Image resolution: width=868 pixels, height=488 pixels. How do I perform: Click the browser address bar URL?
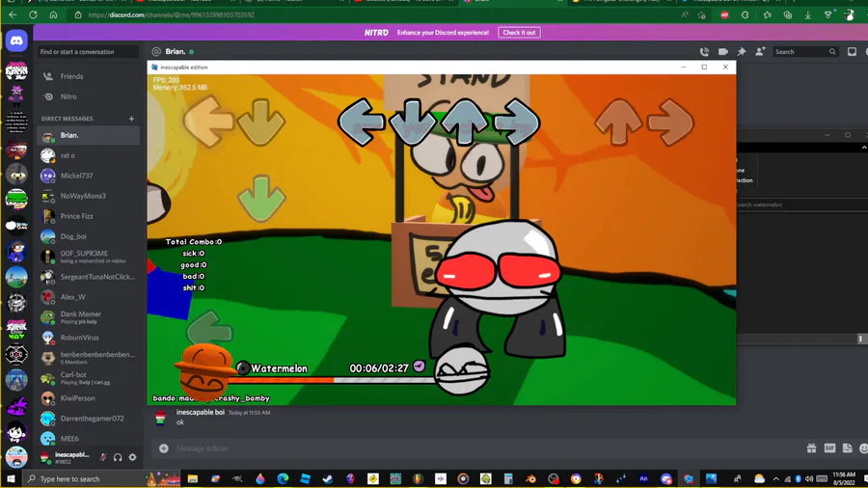tap(171, 14)
